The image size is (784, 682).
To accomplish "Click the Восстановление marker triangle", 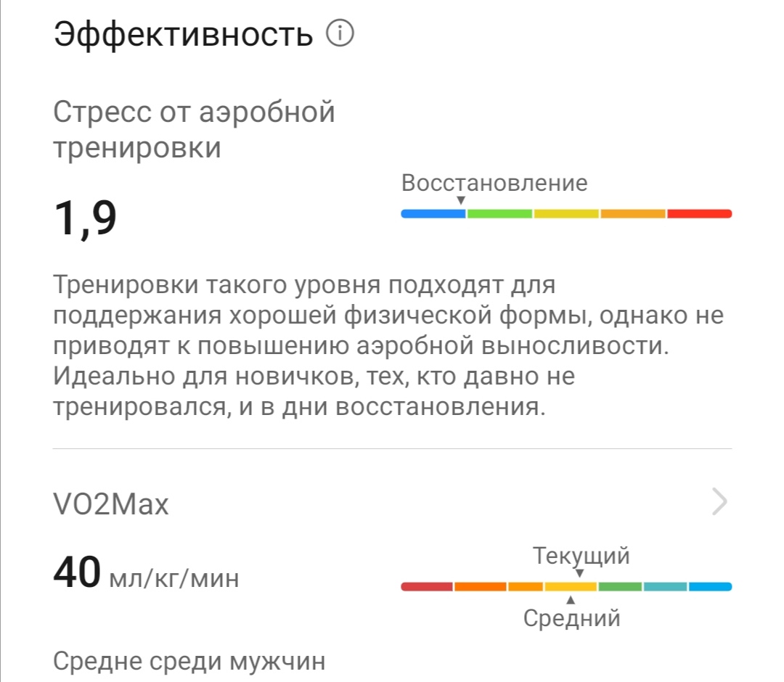I will click(x=461, y=200).
